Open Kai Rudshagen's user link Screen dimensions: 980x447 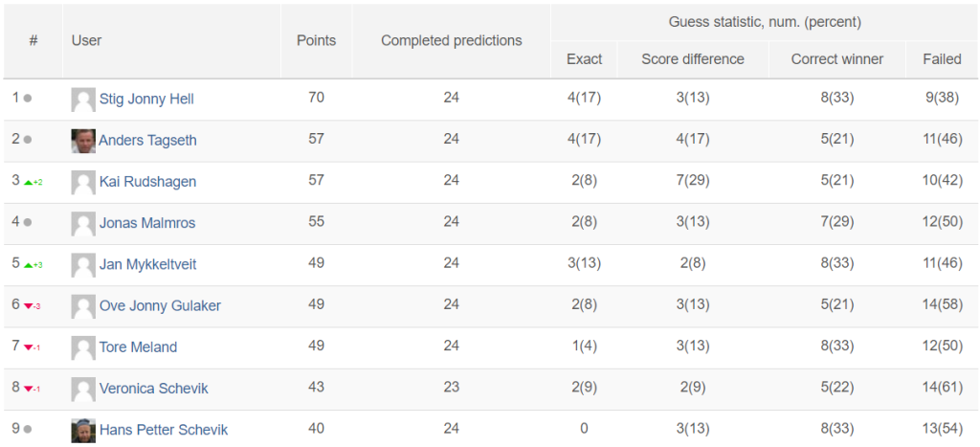[x=147, y=181]
